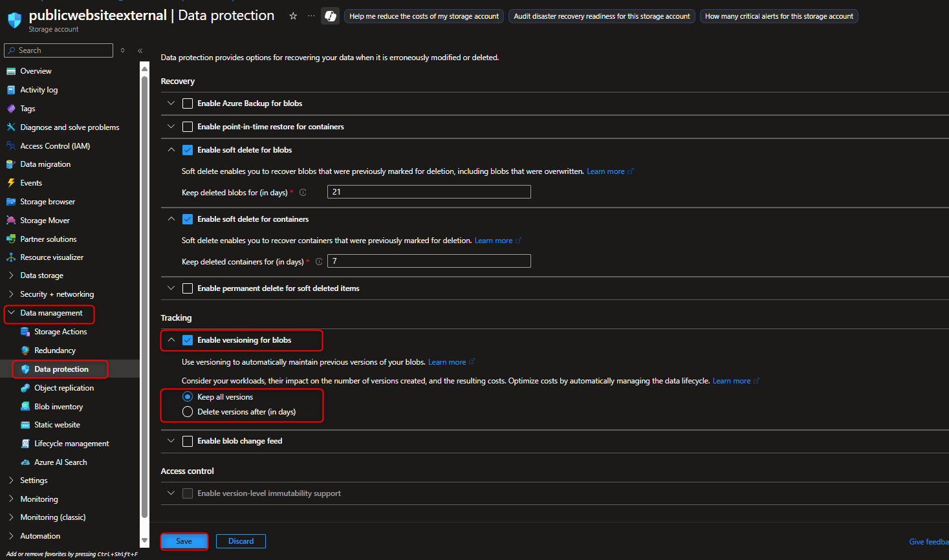Image resolution: width=949 pixels, height=560 pixels.
Task: Toggle Enable versioning for blobs checkbox
Action: click(x=188, y=340)
